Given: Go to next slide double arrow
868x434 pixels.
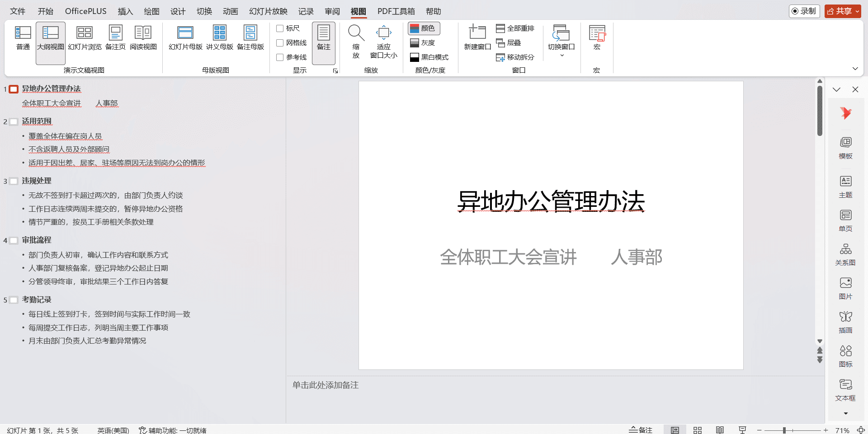Looking at the screenshot, I should [820, 360].
